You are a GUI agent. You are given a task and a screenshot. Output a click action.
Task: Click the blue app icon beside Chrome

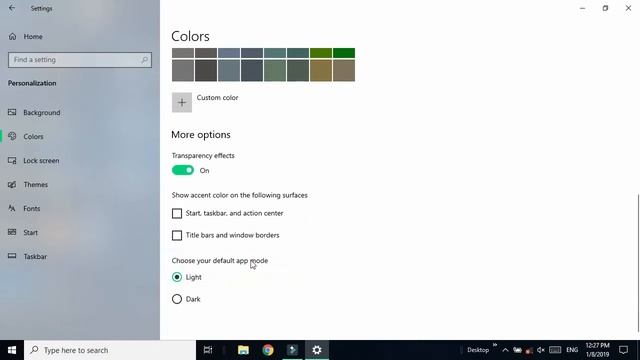tap(292, 350)
